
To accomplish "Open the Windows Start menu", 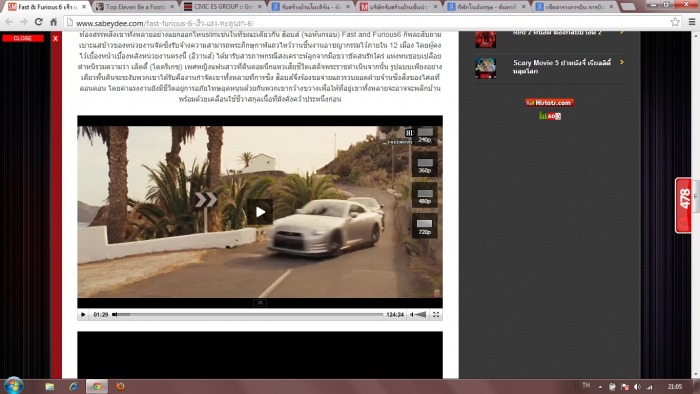I will click(x=13, y=386).
